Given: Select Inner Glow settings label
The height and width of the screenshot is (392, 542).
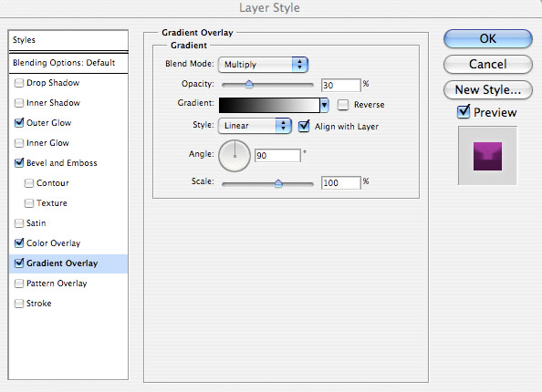Looking at the screenshot, I should (47, 143).
